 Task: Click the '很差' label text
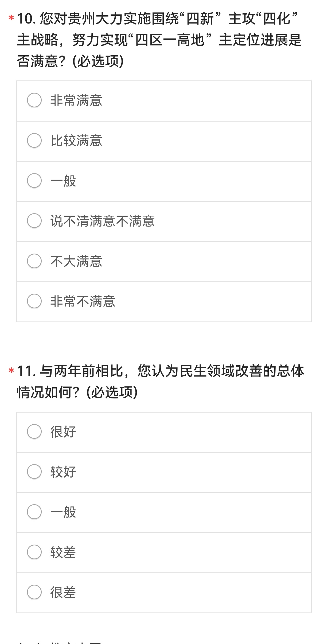pos(63,592)
